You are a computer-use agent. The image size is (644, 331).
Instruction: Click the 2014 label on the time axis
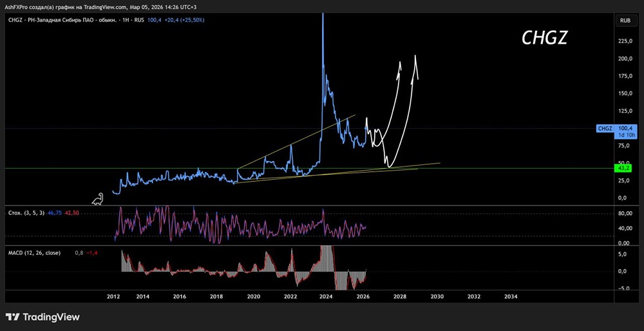tap(142, 296)
